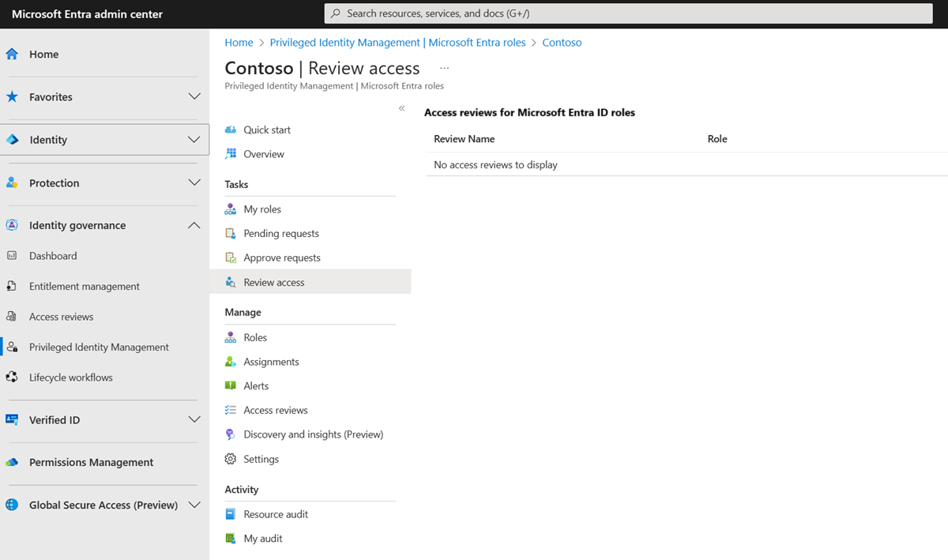Image resolution: width=948 pixels, height=560 pixels.
Task: Click the Alerts icon
Action: click(x=231, y=386)
